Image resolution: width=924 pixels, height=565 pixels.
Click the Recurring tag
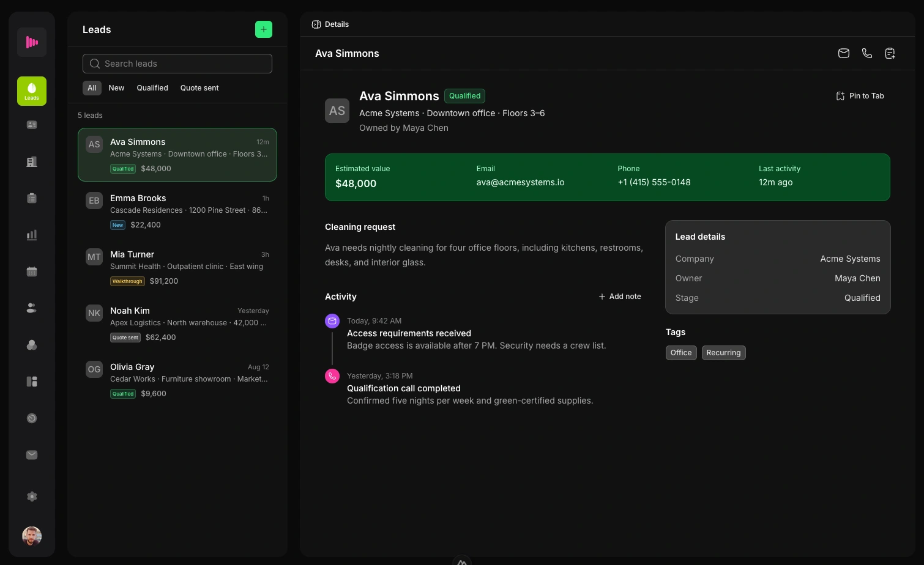coord(724,353)
